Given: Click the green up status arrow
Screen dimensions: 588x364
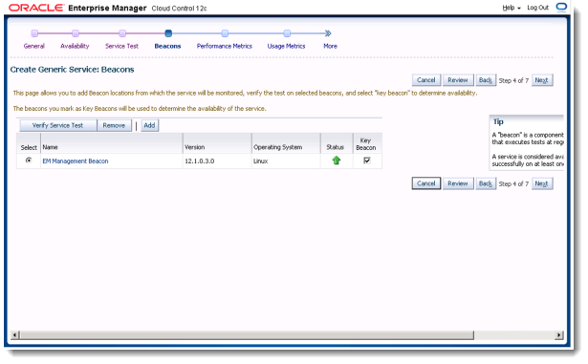Looking at the screenshot, I should click(x=336, y=161).
